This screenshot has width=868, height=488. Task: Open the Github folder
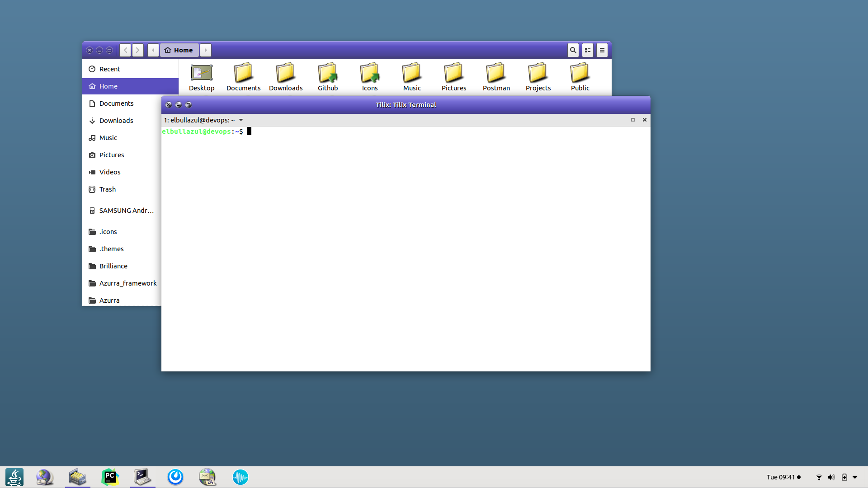click(x=328, y=77)
